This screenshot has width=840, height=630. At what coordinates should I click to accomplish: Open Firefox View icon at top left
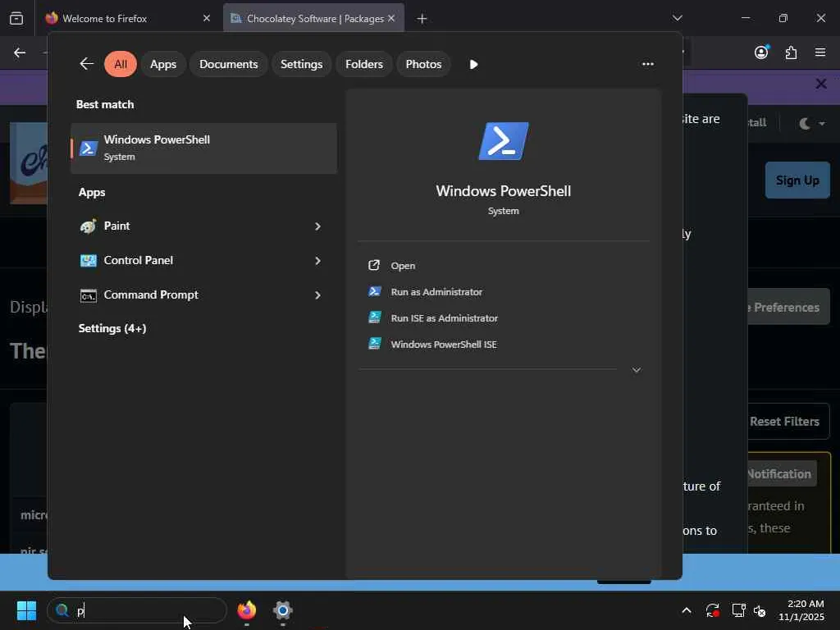[x=16, y=18]
